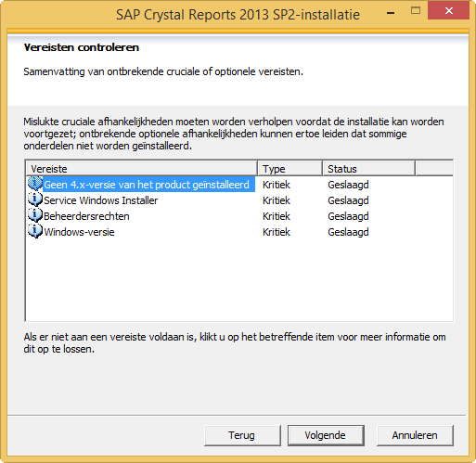Click the Vereiste column header
The image size is (476, 463).
(x=142, y=169)
